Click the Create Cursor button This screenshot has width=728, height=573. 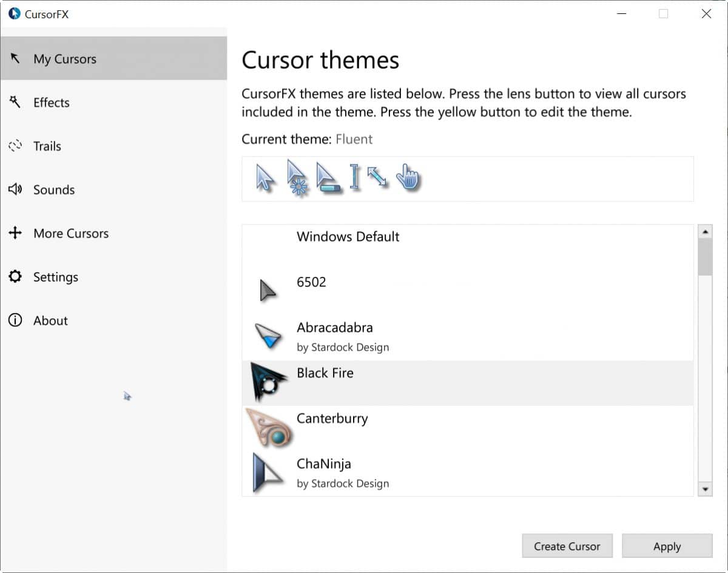coord(567,546)
